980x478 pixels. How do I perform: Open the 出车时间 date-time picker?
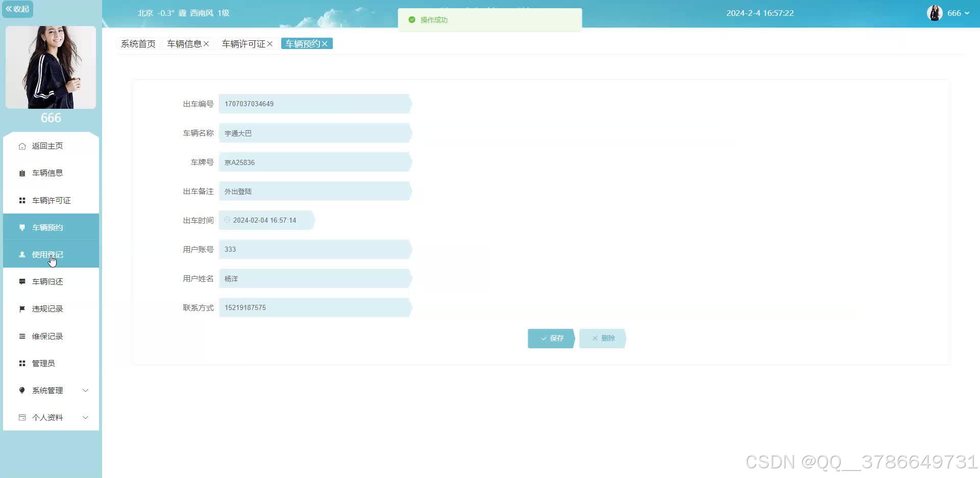tap(266, 220)
